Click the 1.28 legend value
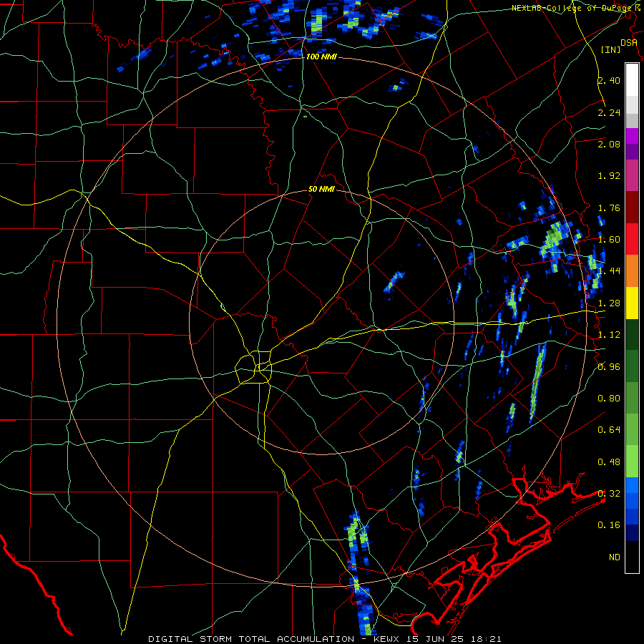The width and height of the screenshot is (644, 644). pyautogui.click(x=609, y=303)
